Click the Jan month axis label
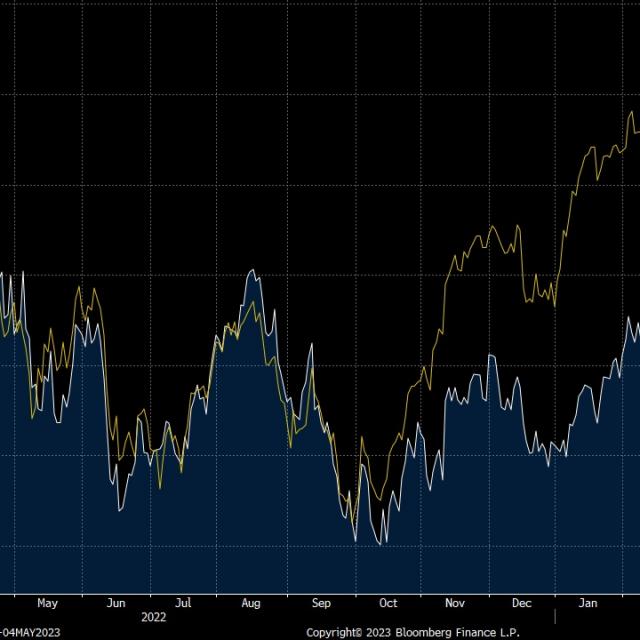This screenshot has width=640, height=640. (x=589, y=603)
